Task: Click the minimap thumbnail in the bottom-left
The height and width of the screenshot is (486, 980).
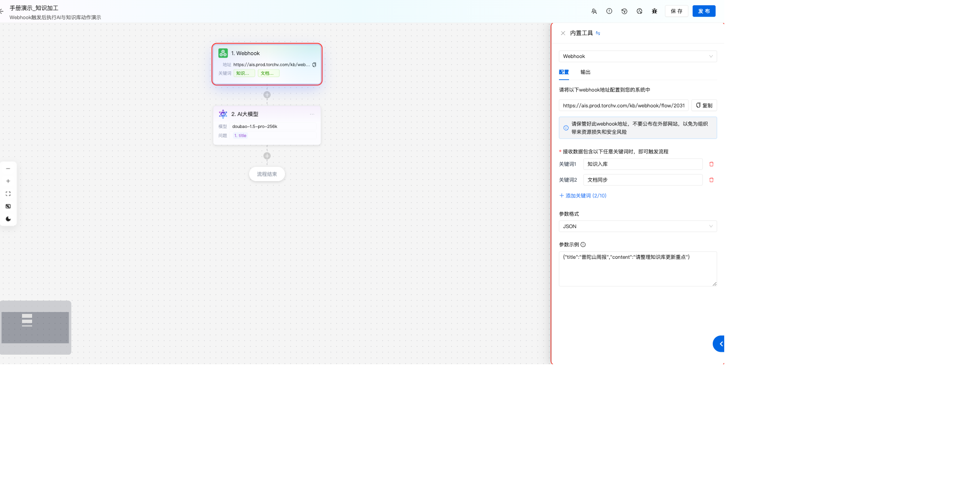Action: (x=35, y=327)
